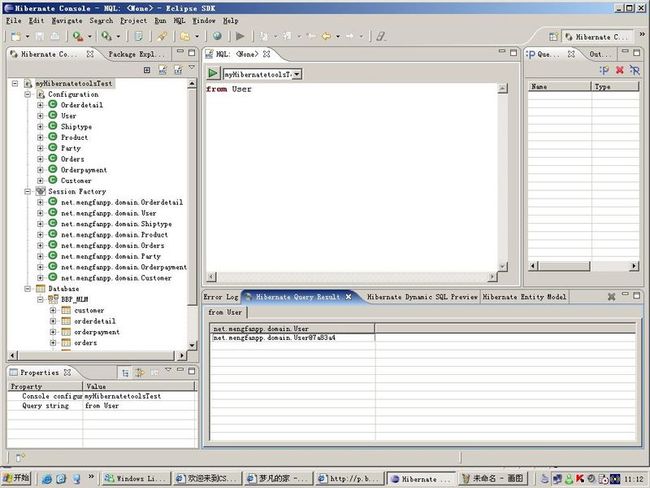
Task: Open the Project menu
Action: (x=133, y=20)
